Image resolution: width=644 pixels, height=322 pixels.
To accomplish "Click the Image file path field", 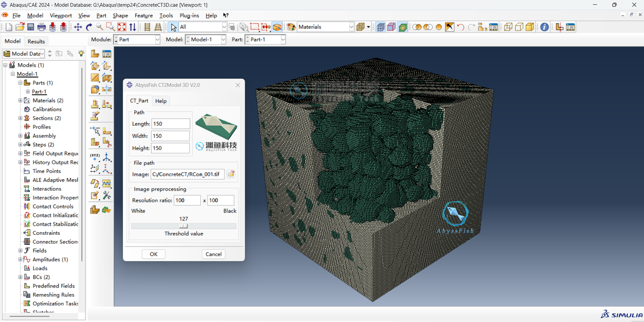I will 187,174.
